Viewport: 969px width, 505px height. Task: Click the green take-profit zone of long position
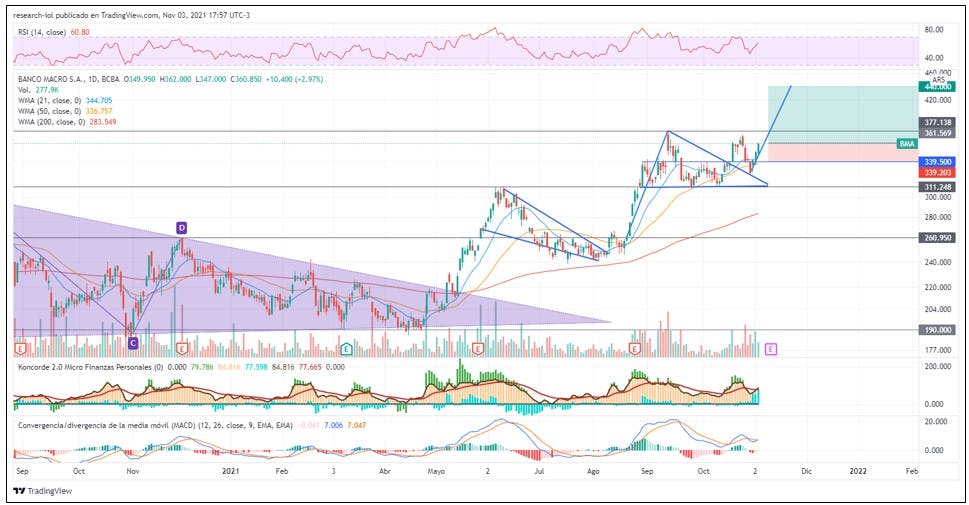point(843,115)
